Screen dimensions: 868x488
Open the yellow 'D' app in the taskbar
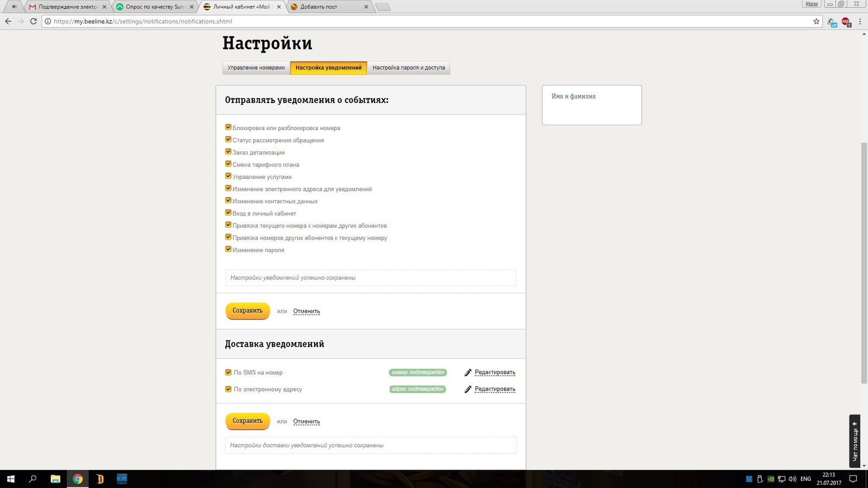click(100, 479)
